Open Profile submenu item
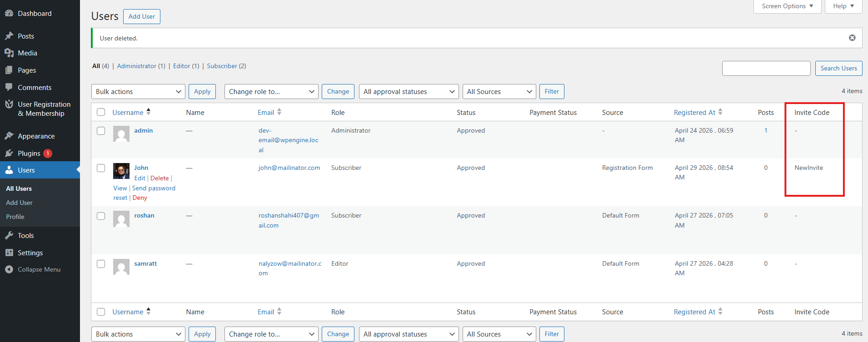 (x=15, y=217)
